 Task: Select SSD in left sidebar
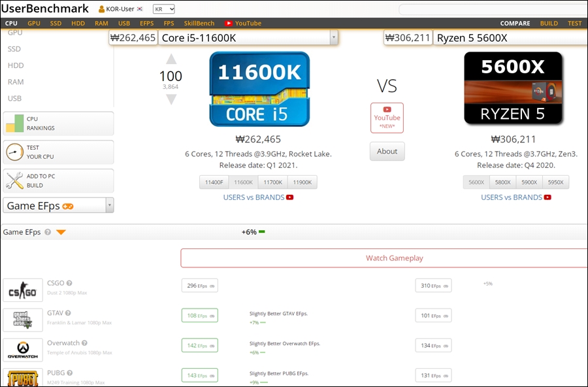point(14,49)
